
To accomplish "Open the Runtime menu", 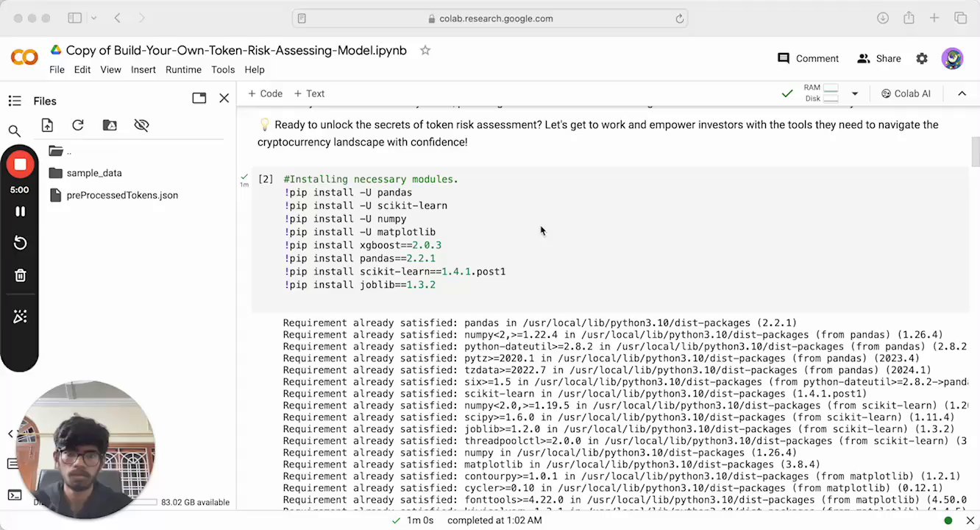I will coord(183,69).
